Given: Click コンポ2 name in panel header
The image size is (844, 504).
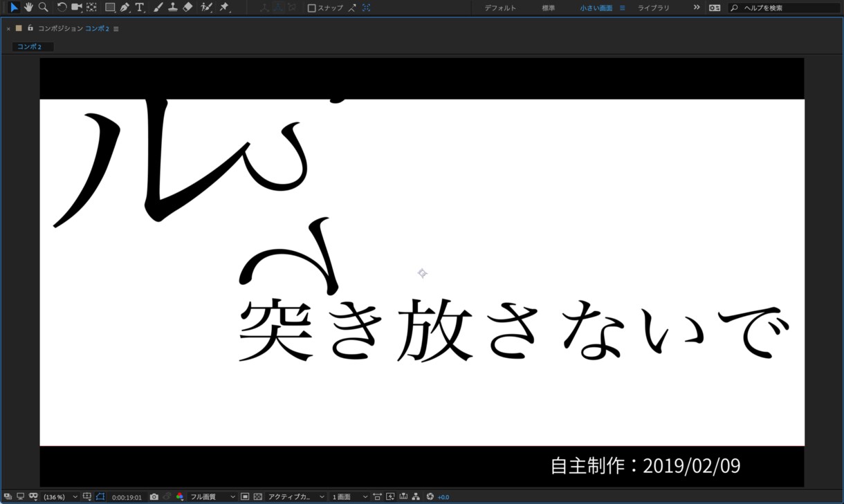Looking at the screenshot, I should click(98, 29).
